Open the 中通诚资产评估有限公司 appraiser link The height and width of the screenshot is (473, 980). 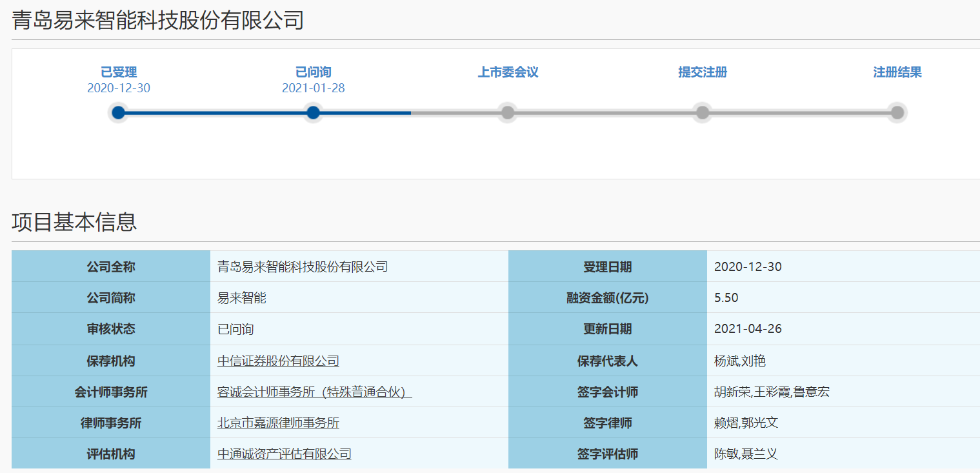coord(284,454)
